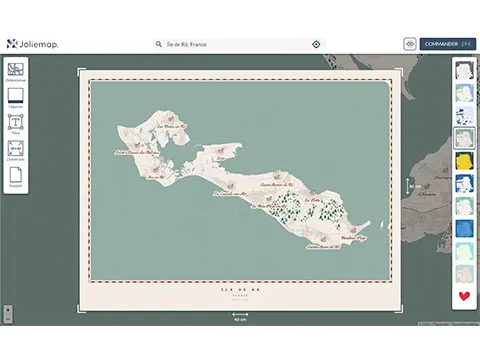Screen dimensions: 480x360
Task: Click the Saint-Martin-de-Ré map label
Action: point(277,184)
